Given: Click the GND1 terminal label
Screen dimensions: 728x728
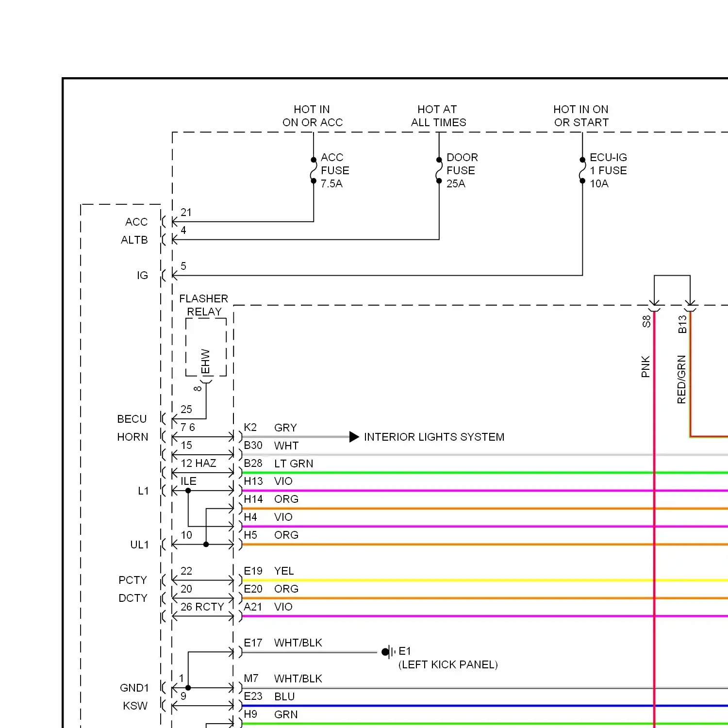Looking at the screenshot, I should click(x=134, y=688).
